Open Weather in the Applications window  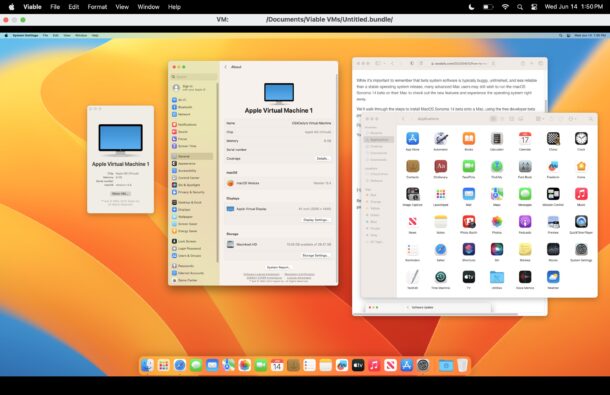pyautogui.click(x=553, y=277)
